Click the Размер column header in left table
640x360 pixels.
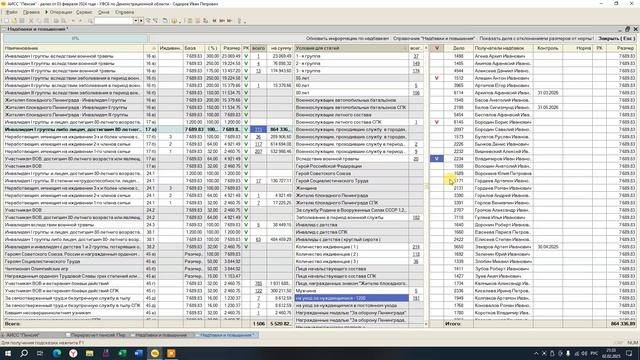[x=231, y=48]
